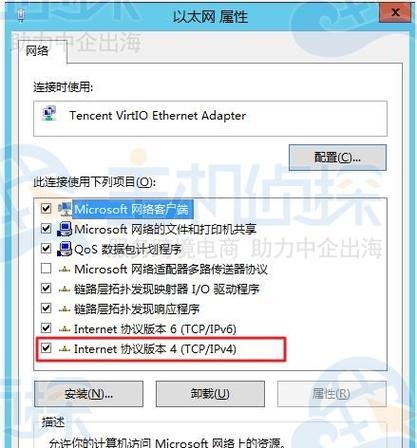417x448 pixels.
Task: Disable QoS 数据包计划程序 checkbox
Action: click(x=46, y=249)
